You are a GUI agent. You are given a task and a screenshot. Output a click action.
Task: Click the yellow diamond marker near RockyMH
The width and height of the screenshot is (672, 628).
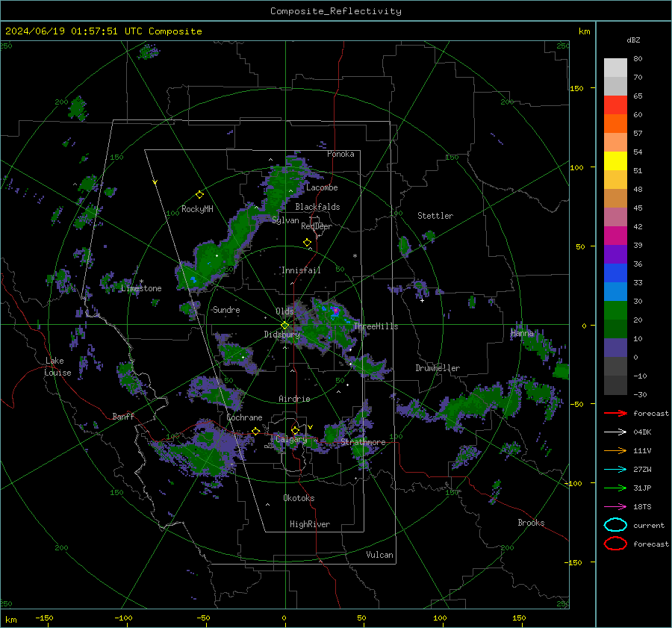coord(199,195)
